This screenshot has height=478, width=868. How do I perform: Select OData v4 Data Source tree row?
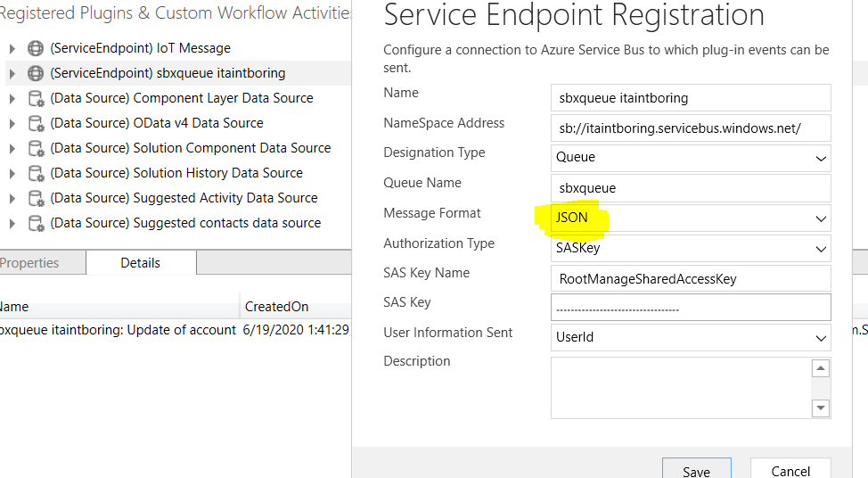(178, 124)
